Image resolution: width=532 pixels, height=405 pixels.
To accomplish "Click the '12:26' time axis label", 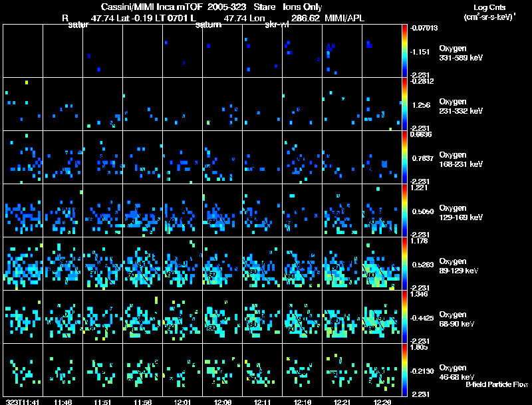I will [x=382, y=402].
